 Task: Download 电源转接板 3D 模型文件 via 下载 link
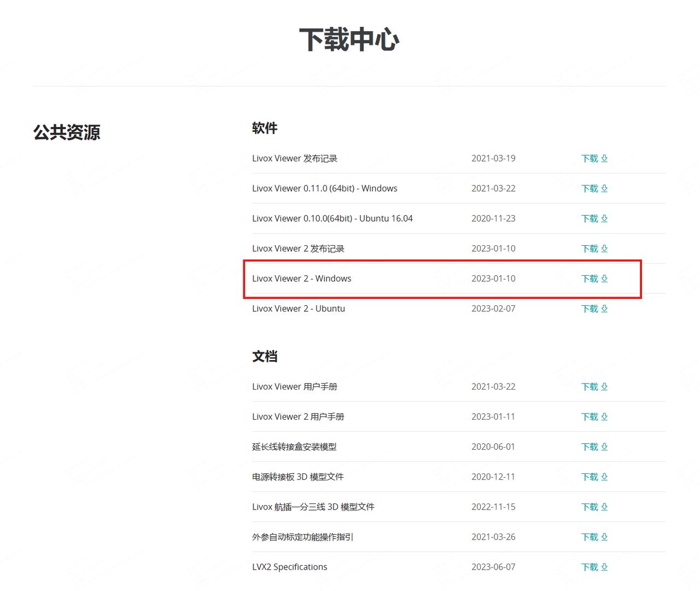click(594, 477)
